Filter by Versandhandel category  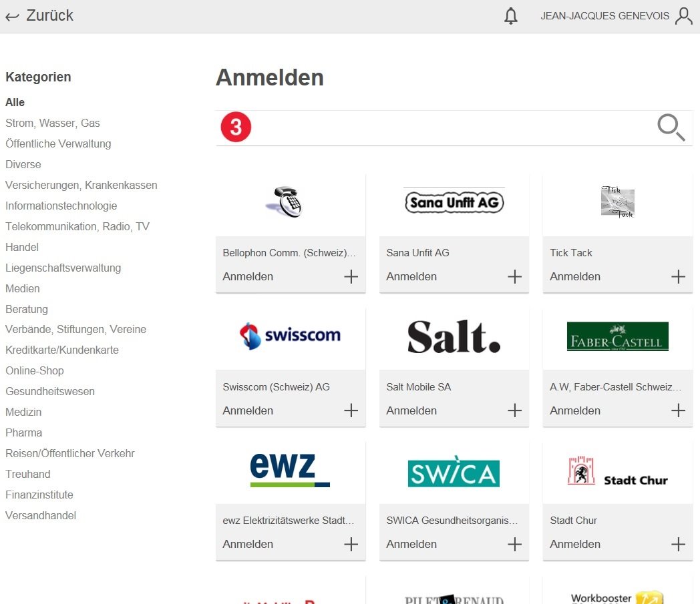(x=41, y=515)
